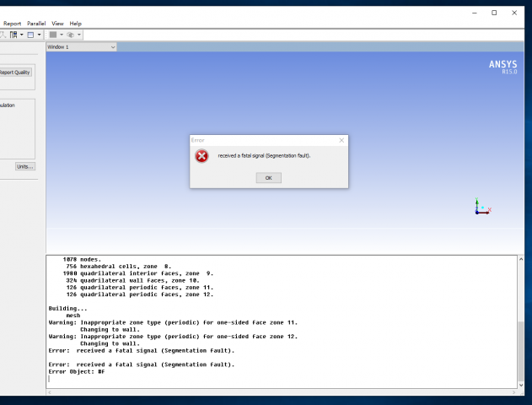
Task: Click the XYZ axis triad in the viewport
Action: [x=481, y=207]
